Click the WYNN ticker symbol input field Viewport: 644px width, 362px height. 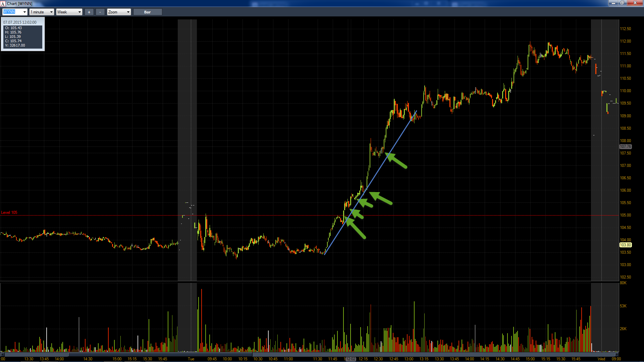click(12, 12)
